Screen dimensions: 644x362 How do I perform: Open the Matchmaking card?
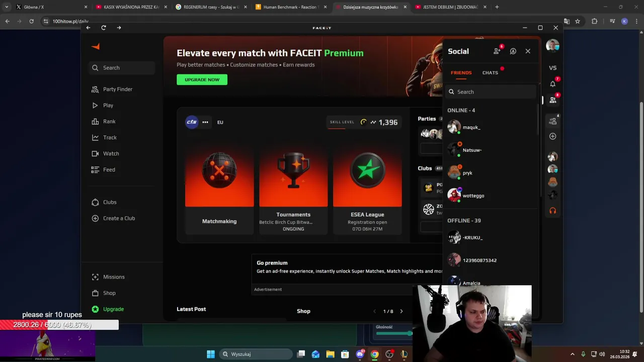coord(219,188)
